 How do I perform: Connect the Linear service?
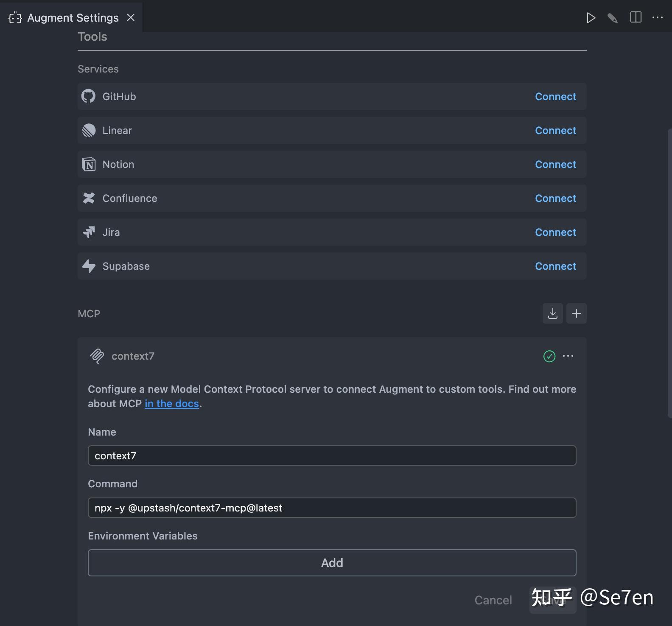[555, 131]
